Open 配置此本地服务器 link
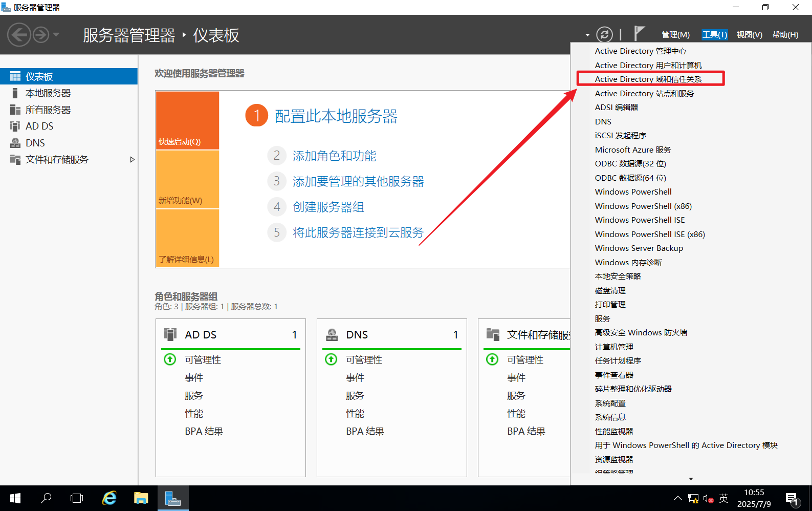Viewport: 812px width, 511px height. (336, 116)
